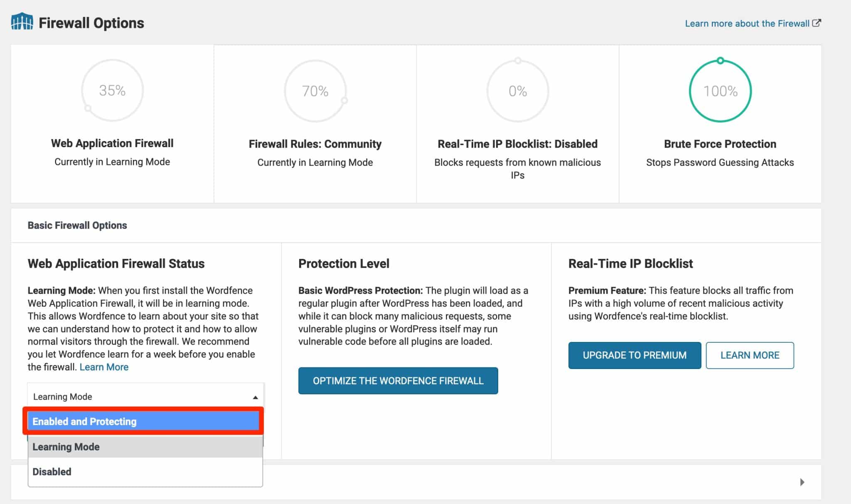Click the 70% Firewall Rules gauge

point(315,91)
